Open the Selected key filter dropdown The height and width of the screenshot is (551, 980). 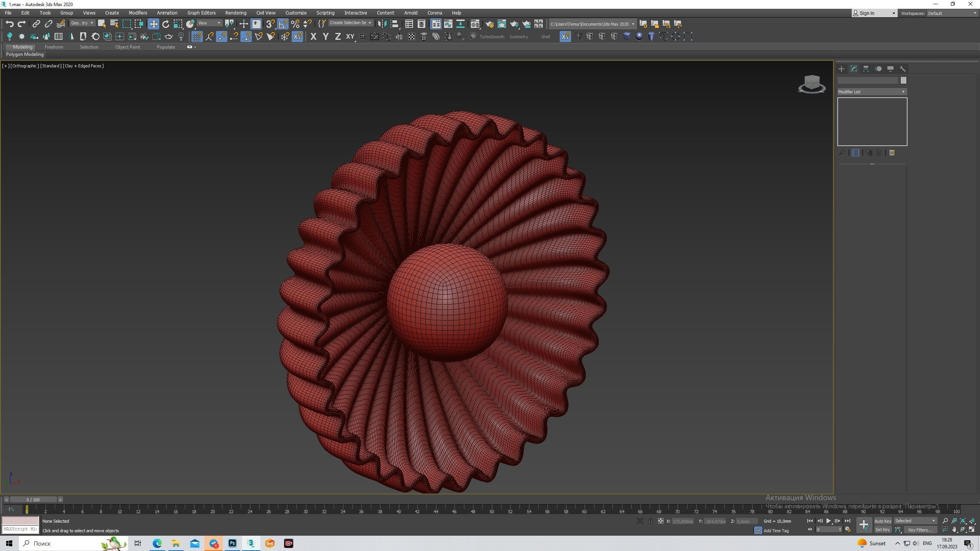pos(915,521)
